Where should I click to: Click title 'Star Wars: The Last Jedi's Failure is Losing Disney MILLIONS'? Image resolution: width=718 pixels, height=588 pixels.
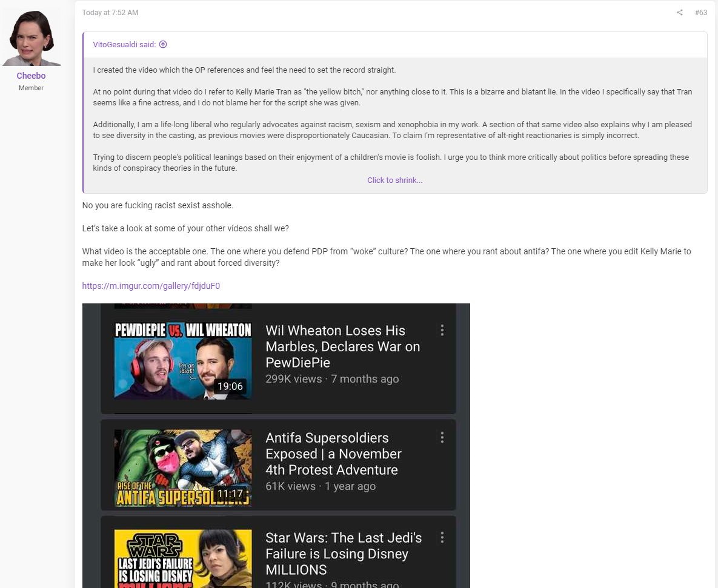pyautogui.click(x=344, y=553)
